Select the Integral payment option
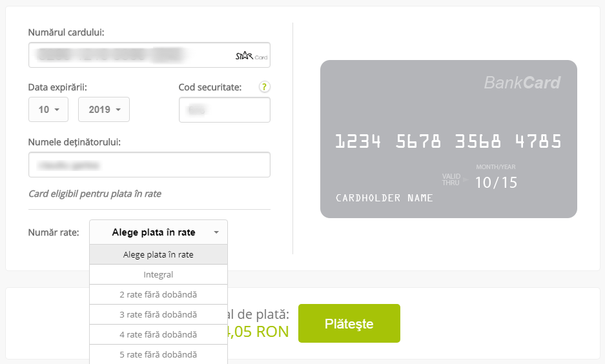The image size is (605, 364). (x=158, y=274)
